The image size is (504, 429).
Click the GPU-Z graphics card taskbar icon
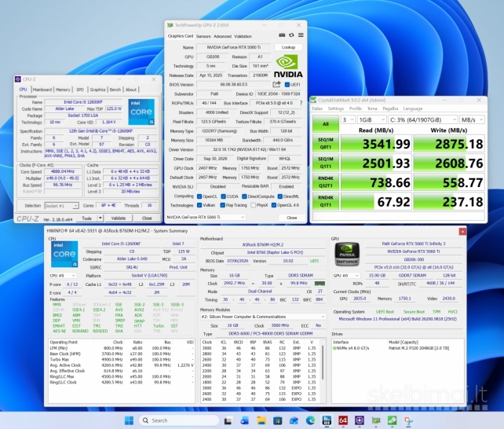click(376, 420)
